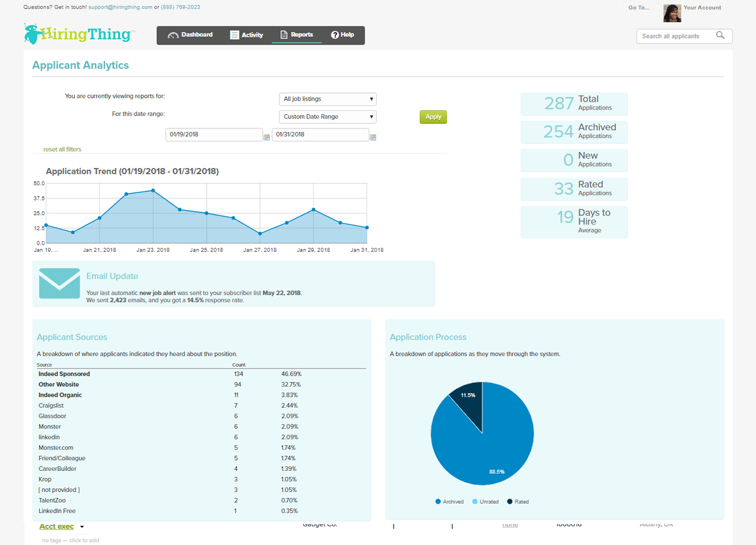Screen dimensions: 756x545
Task: Open the end date calendar picker icon
Action: click(373, 137)
